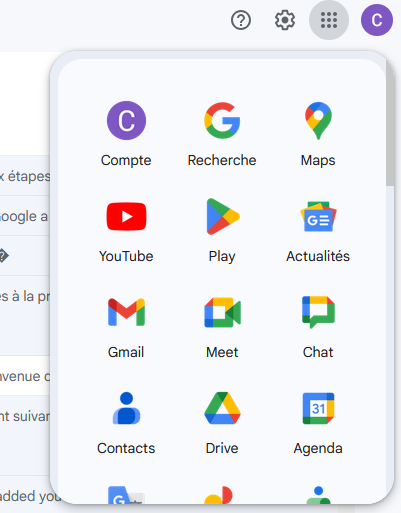This screenshot has height=513, width=401.
Task: Open the Compte account app
Action: click(126, 134)
